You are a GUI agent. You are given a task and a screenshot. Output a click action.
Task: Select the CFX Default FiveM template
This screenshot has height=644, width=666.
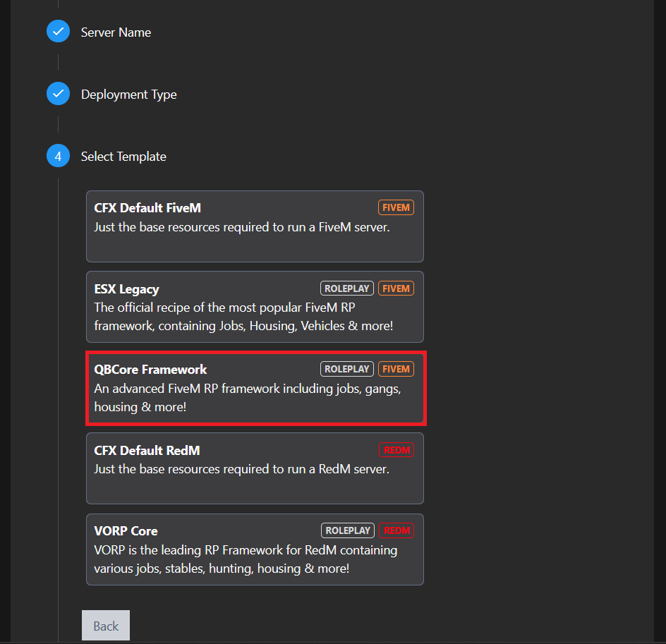tap(255, 226)
